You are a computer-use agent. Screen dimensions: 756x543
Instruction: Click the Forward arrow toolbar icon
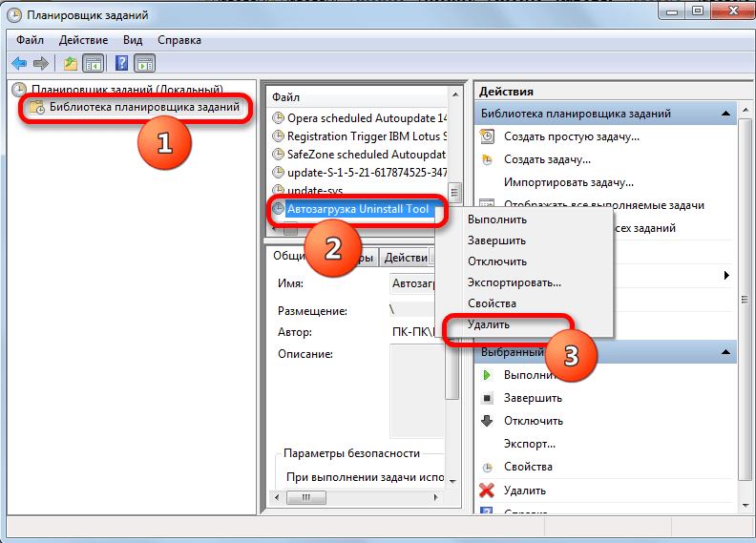click(41, 63)
